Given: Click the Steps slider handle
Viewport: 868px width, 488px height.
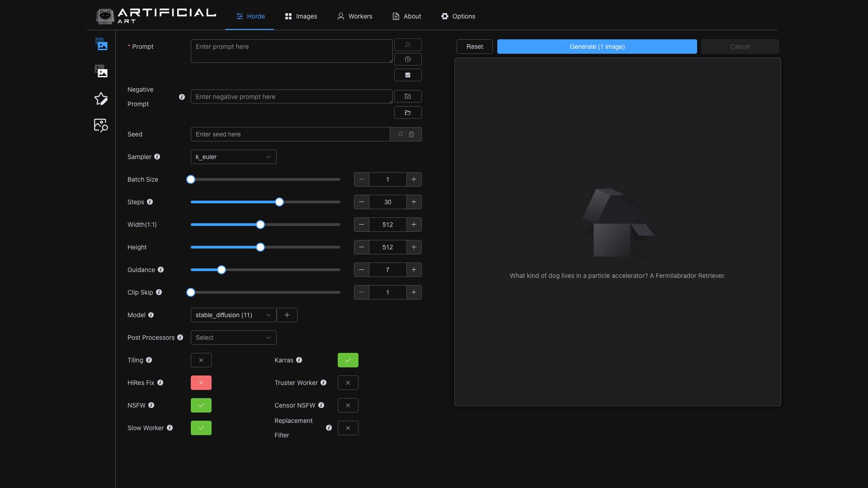Looking at the screenshot, I should [x=279, y=202].
